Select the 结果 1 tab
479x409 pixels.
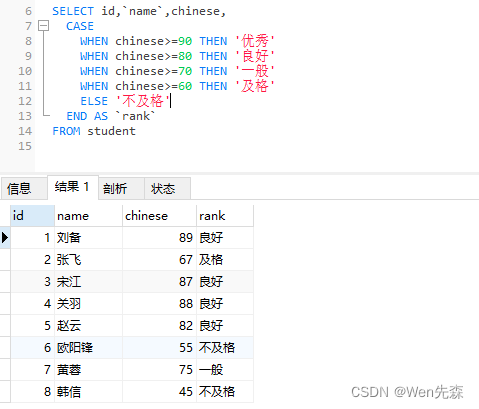pos(73,187)
